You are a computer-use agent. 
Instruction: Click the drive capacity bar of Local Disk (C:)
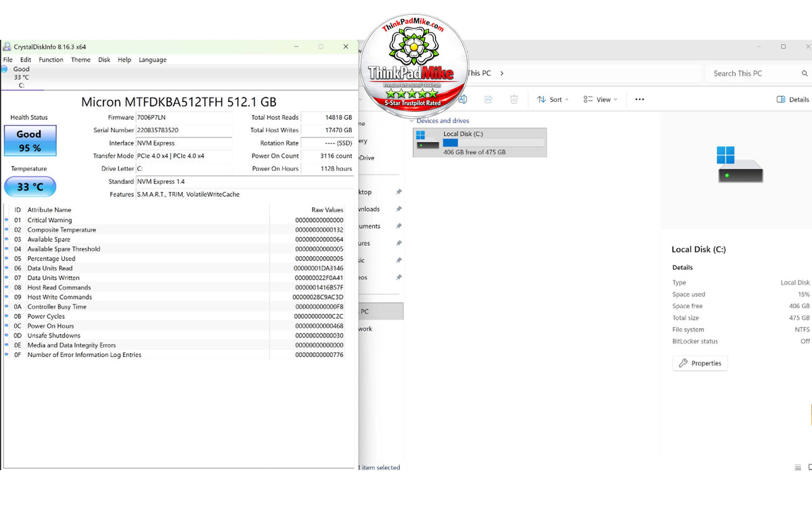493,143
